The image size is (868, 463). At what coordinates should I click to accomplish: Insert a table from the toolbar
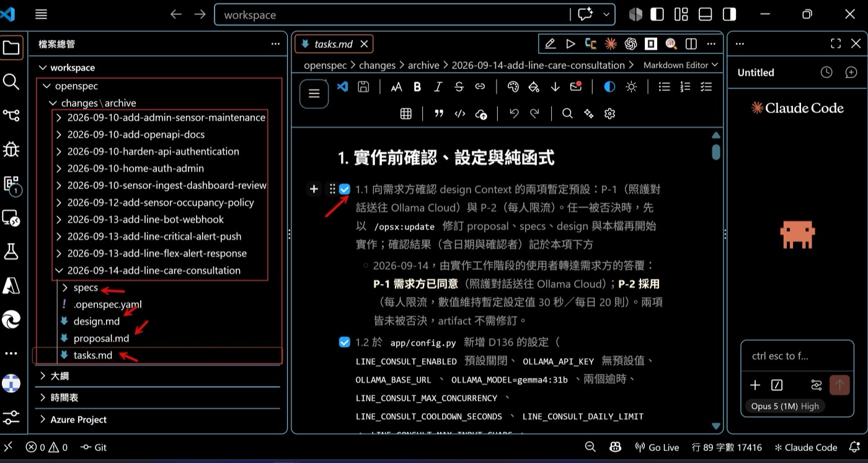click(x=406, y=113)
